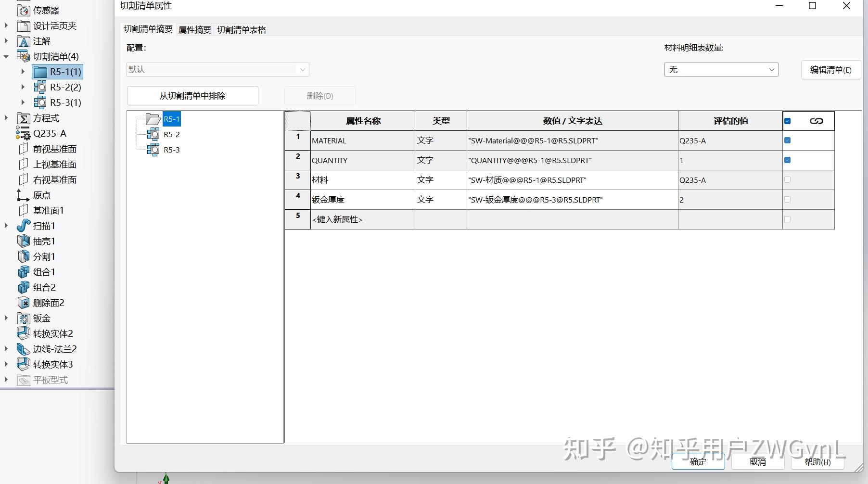Open help with the 帮助(H) button

point(817,461)
